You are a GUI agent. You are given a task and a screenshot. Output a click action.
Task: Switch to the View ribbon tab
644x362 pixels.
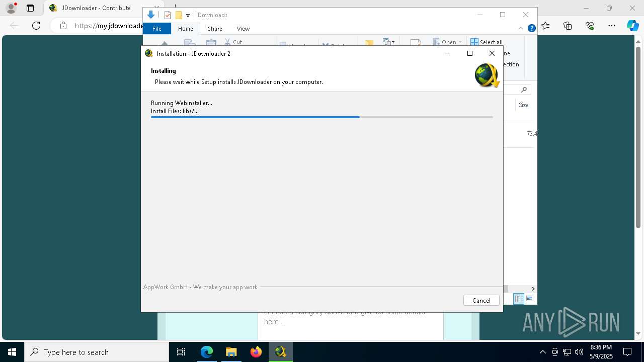243,29
